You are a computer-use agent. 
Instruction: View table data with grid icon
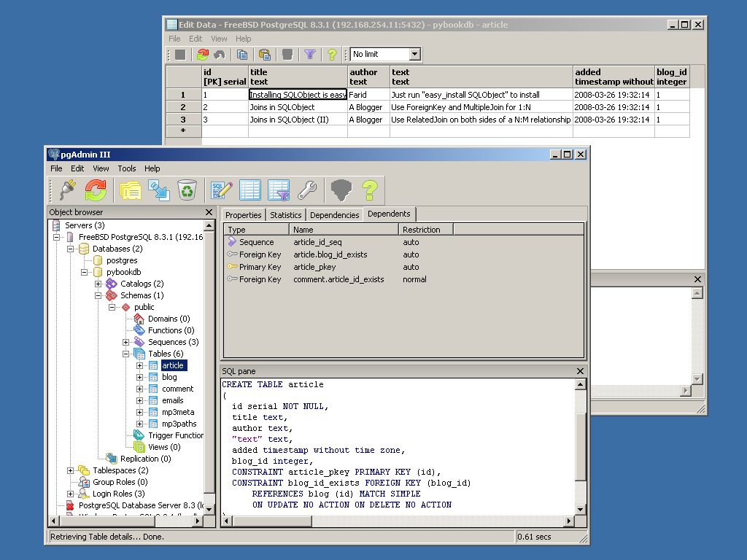pos(250,190)
